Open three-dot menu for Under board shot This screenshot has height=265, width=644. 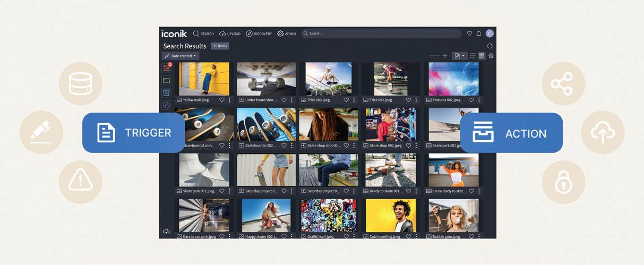click(291, 100)
